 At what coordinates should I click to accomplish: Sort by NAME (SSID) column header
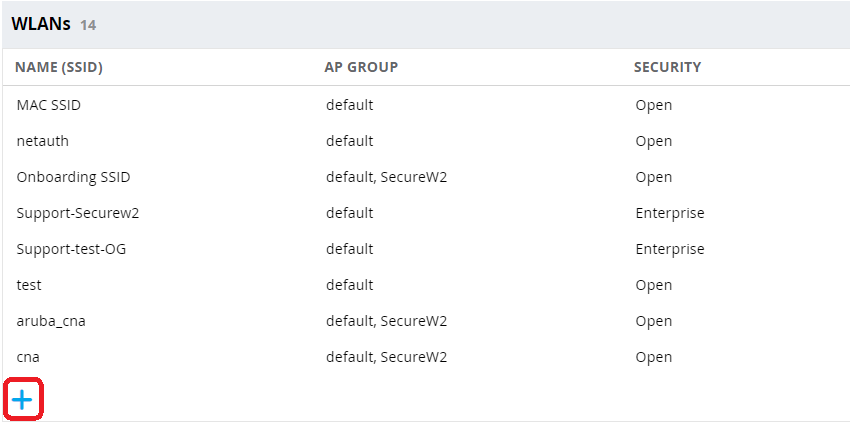[x=59, y=68]
